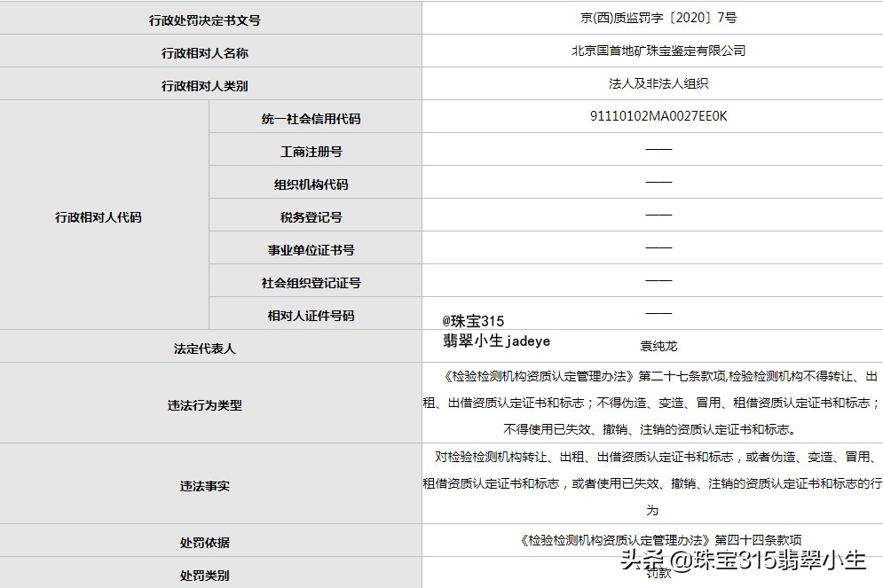Select the 相对人证件号码 label

315,314
